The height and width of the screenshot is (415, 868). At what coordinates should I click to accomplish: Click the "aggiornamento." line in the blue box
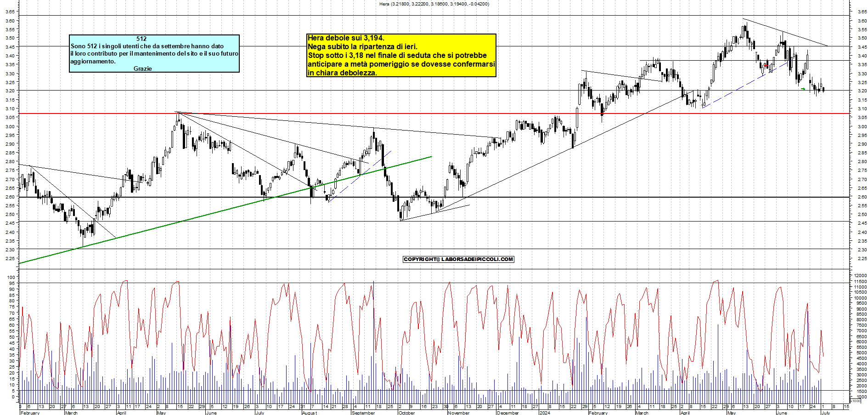[x=93, y=61]
